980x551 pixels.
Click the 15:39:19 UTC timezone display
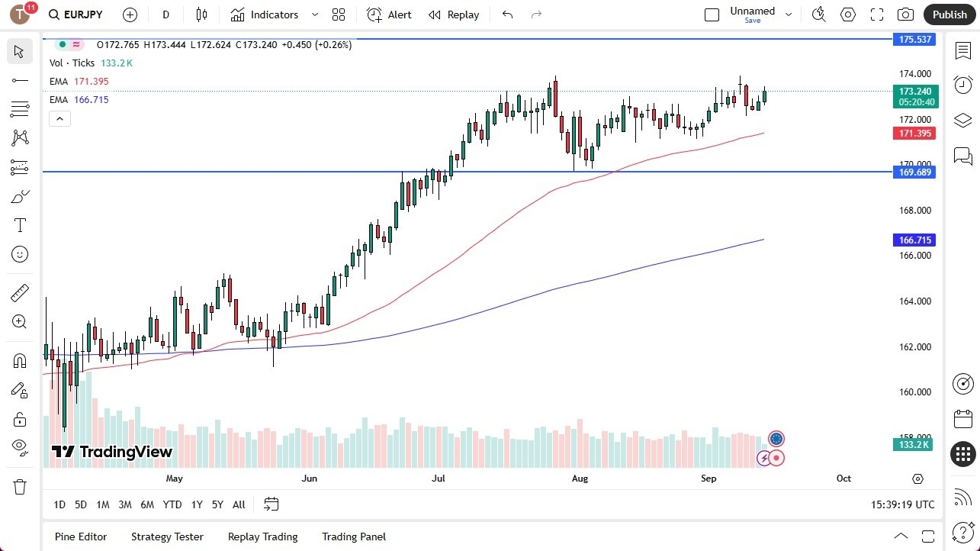904,504
